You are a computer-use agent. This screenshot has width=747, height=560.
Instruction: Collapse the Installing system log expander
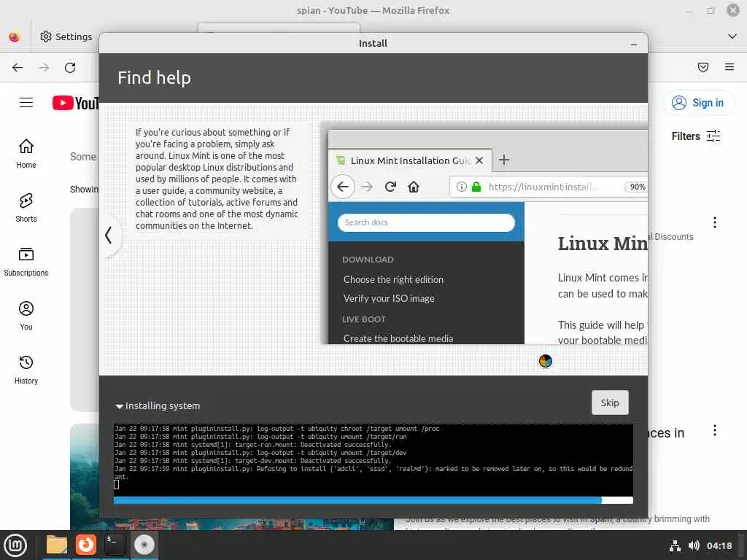(158, 405)
